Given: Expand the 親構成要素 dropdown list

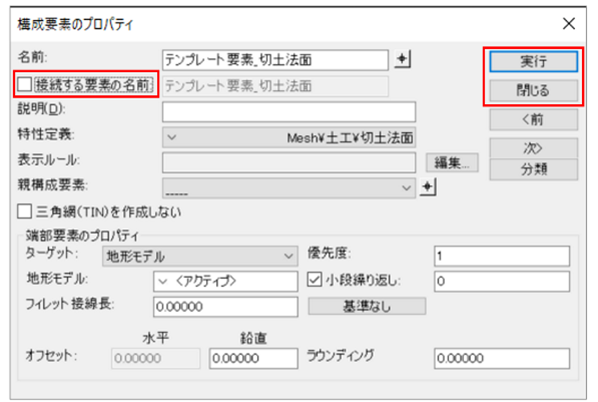Looking at the screenshot, I should [x=289, y=188].
